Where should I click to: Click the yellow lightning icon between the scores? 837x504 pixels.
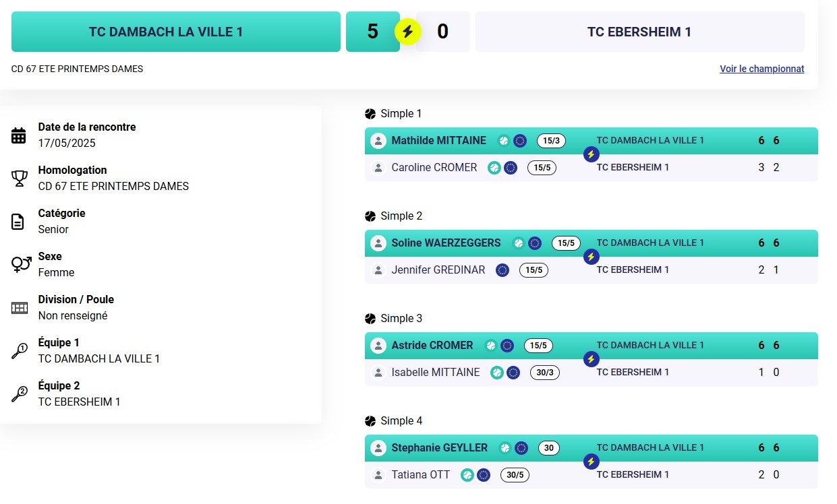pos(407,32)
